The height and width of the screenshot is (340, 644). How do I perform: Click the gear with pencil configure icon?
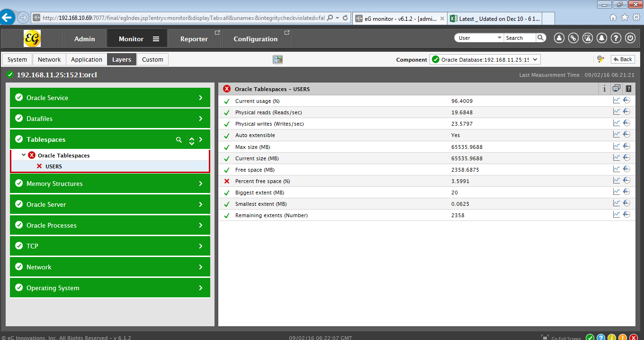tap(600, 59)
